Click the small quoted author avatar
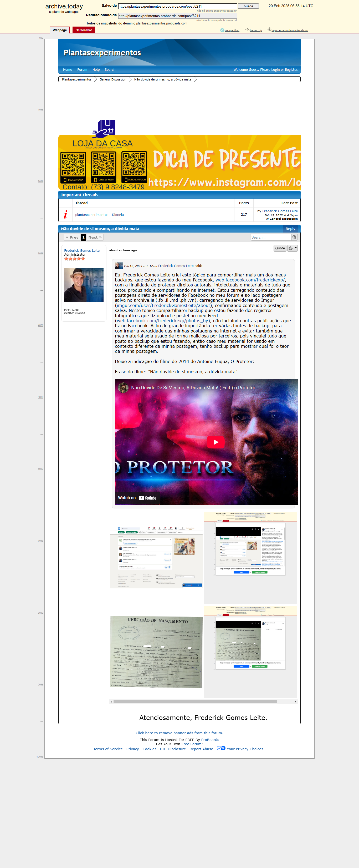The image size is (359, 868). [x=119, y=266]
